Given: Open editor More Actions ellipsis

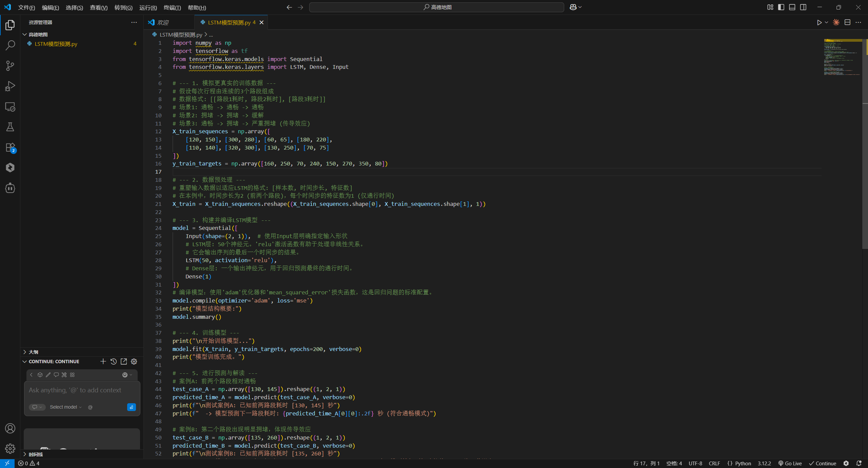Looking at the screenshot, I should point(858,22).
